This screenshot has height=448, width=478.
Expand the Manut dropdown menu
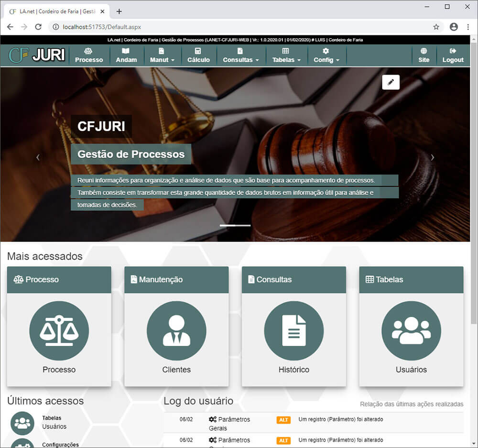(162, 55)
